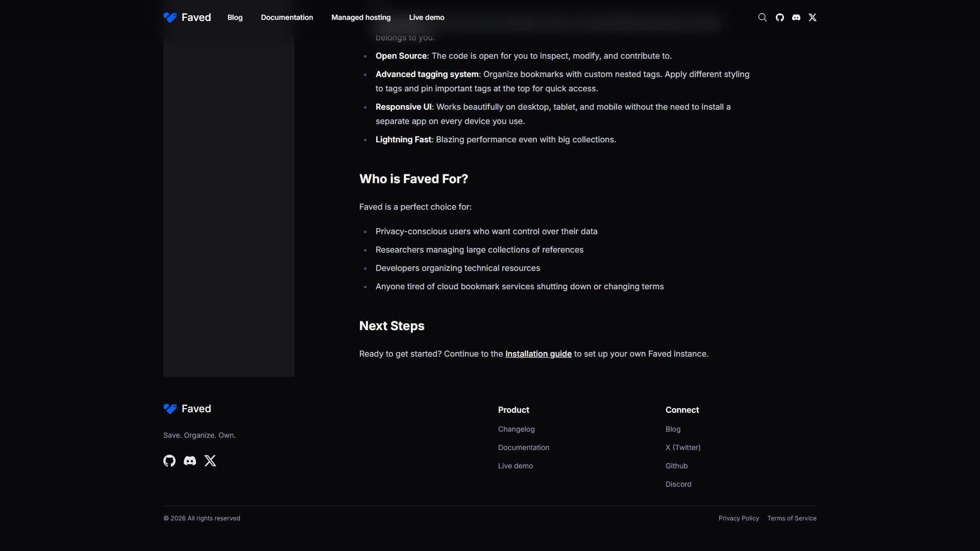Open Discord icon in the top header
The image size is (980, 551).
click(x=796, y=17)
